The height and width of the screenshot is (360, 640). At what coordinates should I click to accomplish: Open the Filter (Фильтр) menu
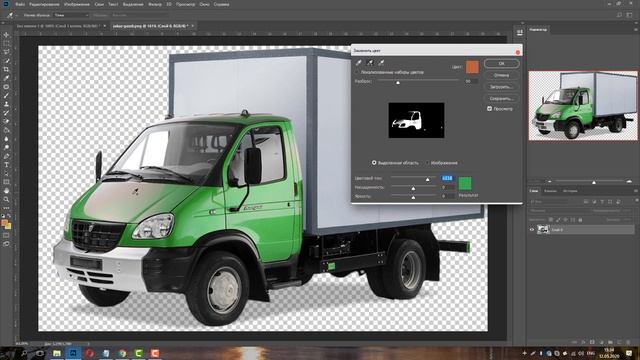155,4
